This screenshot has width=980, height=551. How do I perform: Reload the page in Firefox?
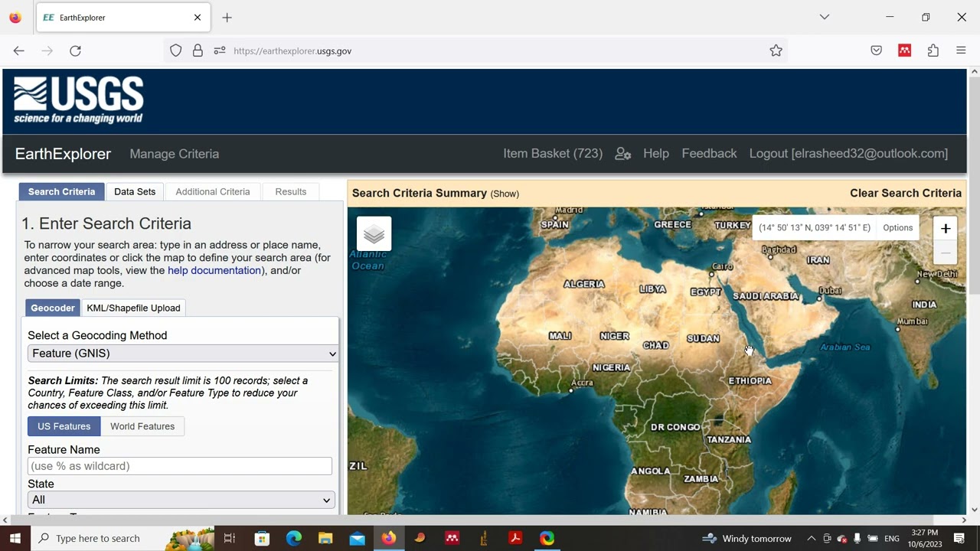coord(75,51)
